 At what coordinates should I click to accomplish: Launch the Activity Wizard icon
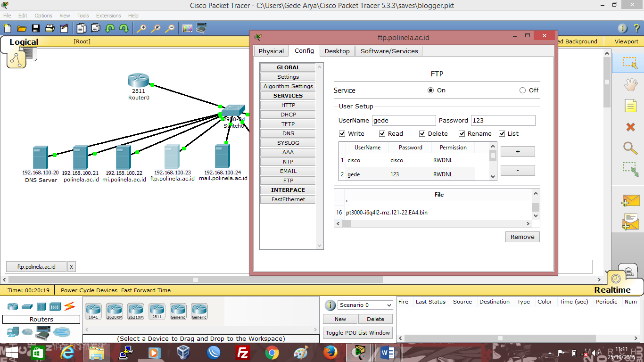click(x=64, y=28)
